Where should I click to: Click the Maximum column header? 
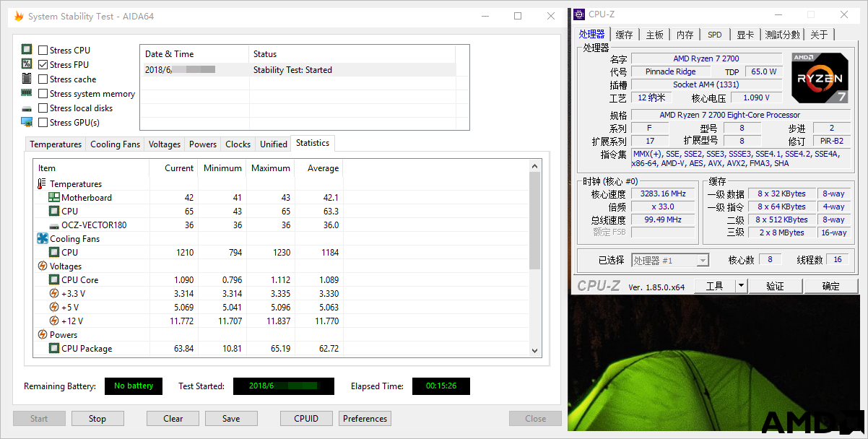[x=271, y=168]
